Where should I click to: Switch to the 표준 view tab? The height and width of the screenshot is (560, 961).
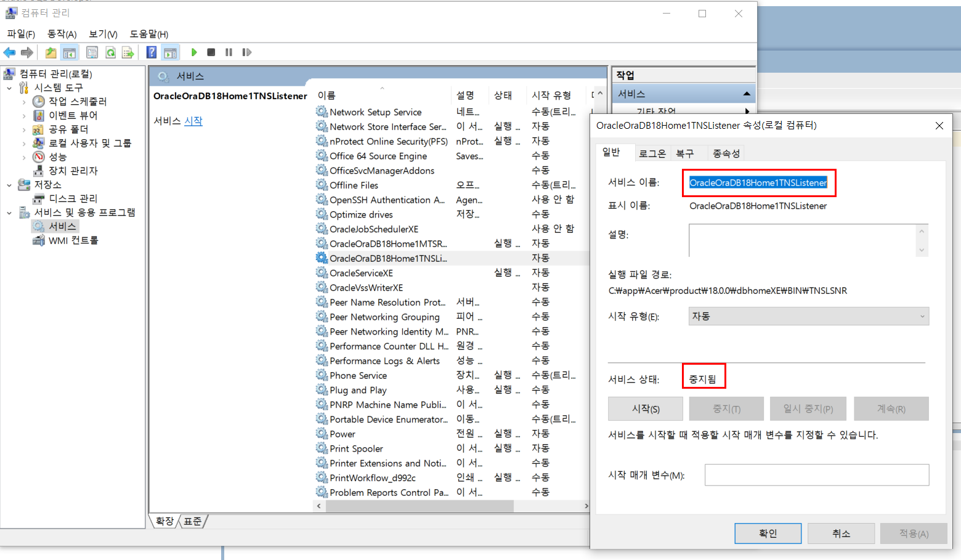pos(193,521)
